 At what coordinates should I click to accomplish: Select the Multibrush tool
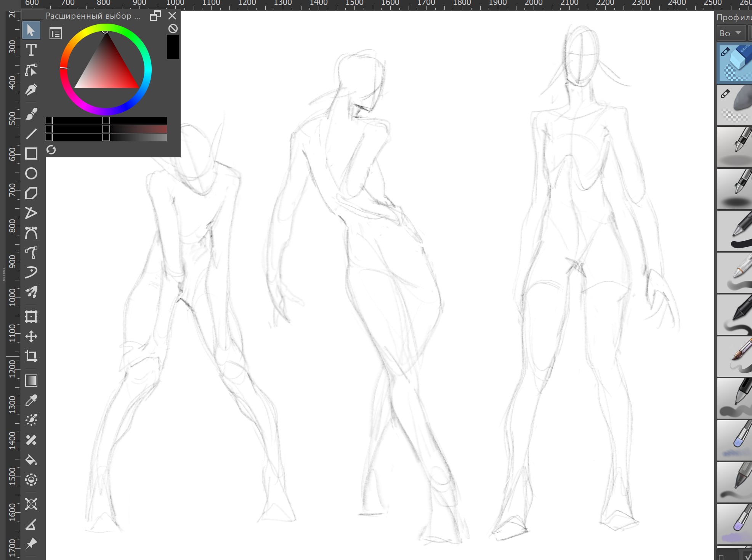31,292
